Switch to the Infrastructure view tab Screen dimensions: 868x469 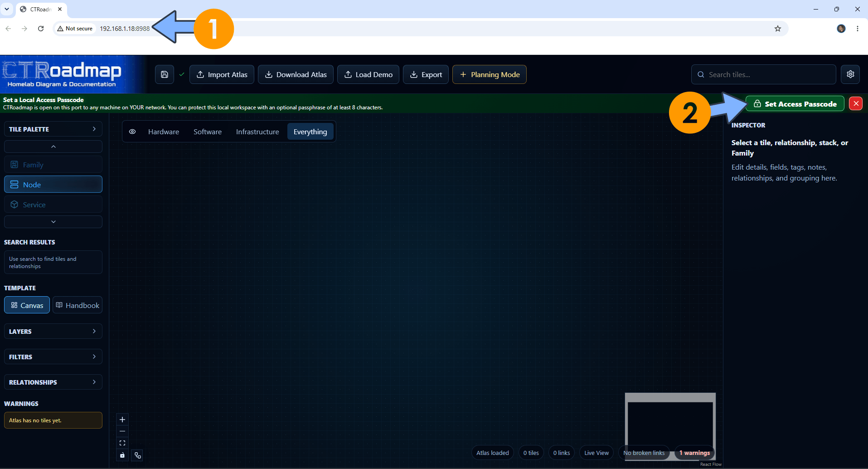click(257, 132)
